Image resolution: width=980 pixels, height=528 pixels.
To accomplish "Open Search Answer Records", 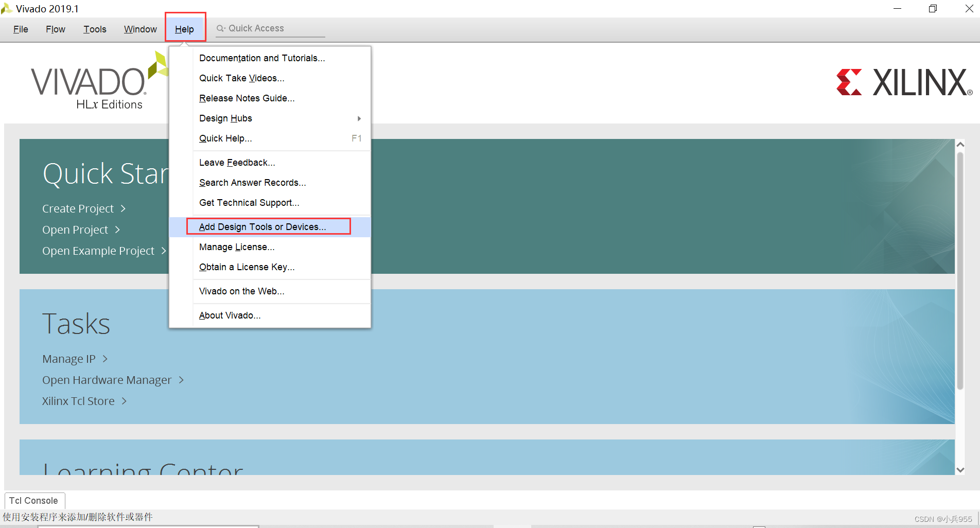I will [270, 183].
